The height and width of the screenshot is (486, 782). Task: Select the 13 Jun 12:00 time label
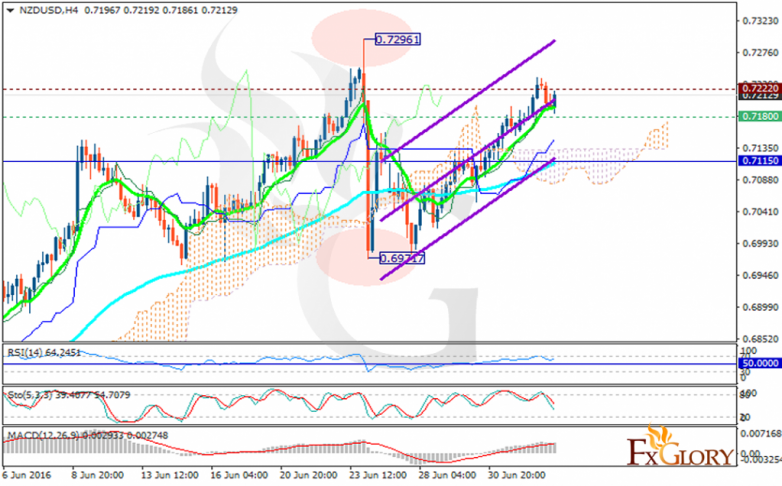click(170, 475)
